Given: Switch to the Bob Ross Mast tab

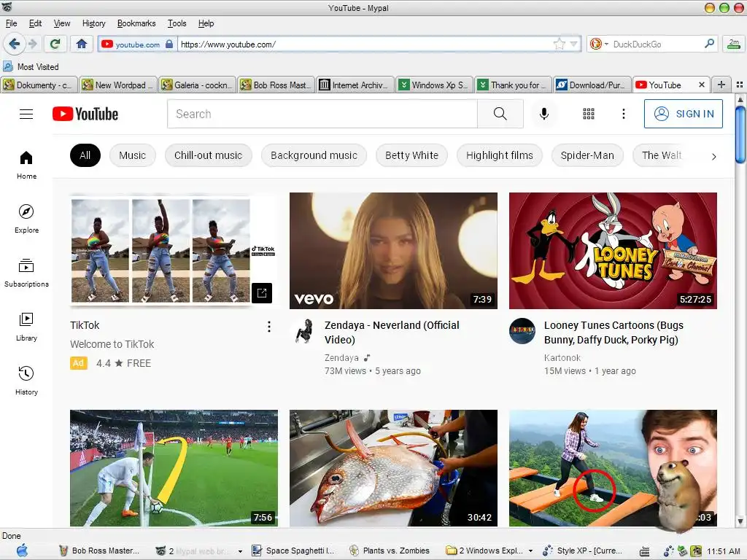Looking at the screenshot, I should (276, 85).
